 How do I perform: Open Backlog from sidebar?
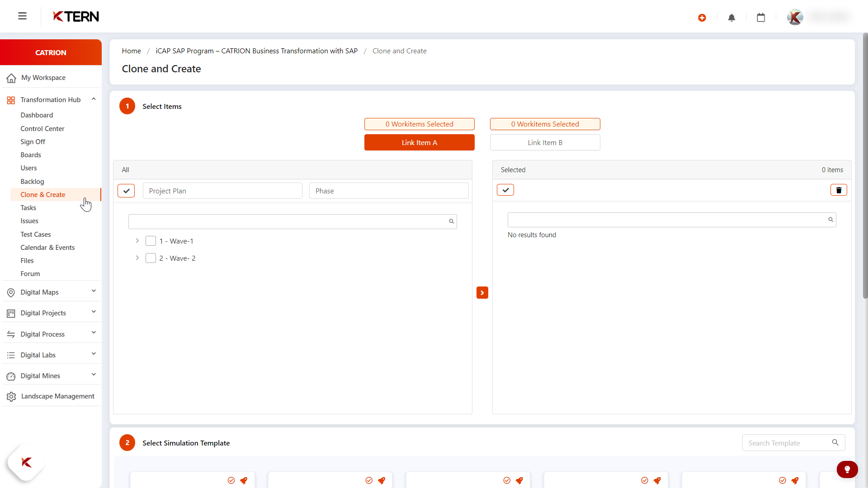(32, 182)
